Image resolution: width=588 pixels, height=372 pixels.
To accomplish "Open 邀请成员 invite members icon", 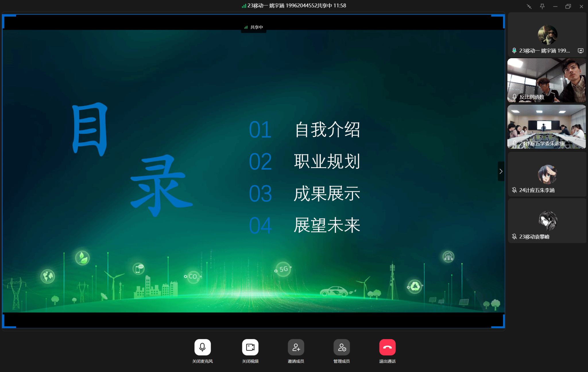I will 296,347.
